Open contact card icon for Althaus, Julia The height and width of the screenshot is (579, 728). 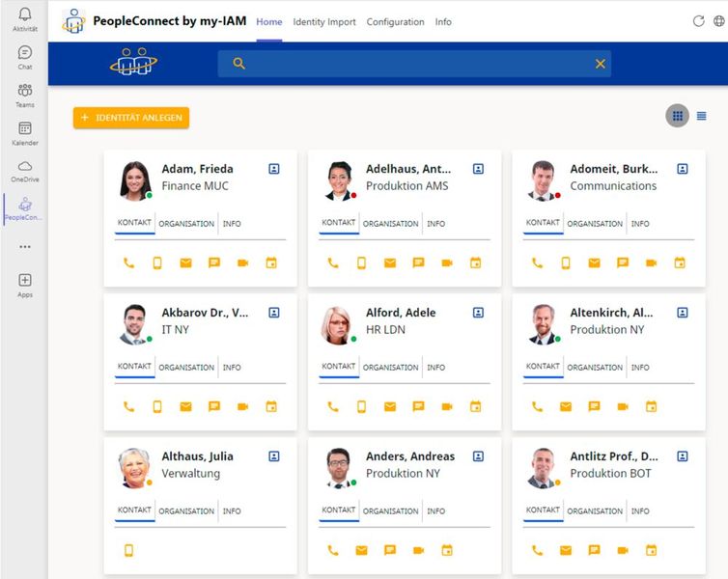click(274, 456)
